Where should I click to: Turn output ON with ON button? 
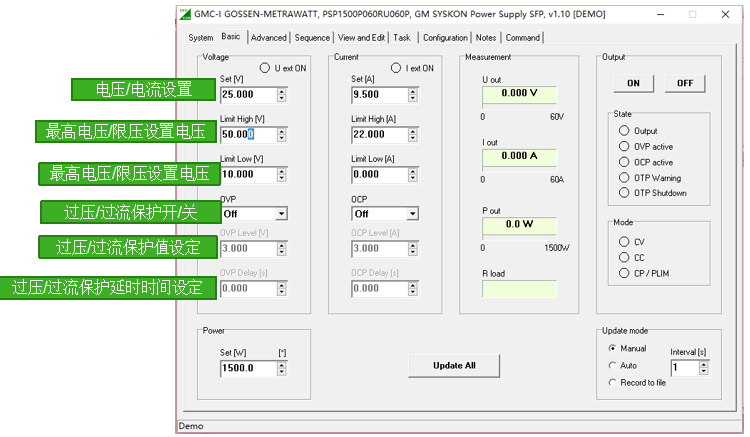coord(633,83)
